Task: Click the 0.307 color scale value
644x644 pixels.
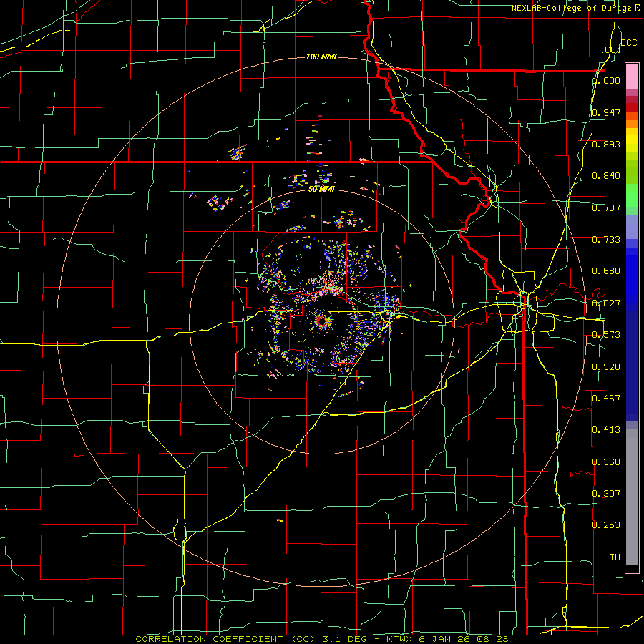Action: pyautogui.click(x=606, y=494)
